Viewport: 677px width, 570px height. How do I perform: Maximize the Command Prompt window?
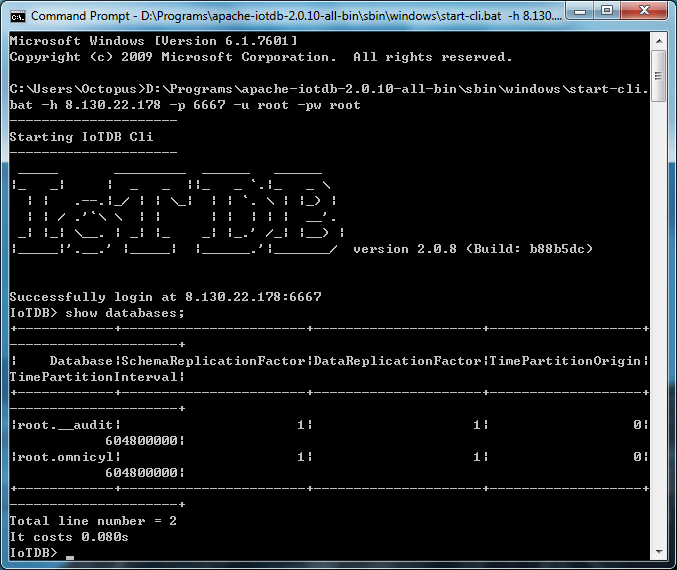[607, 11]
